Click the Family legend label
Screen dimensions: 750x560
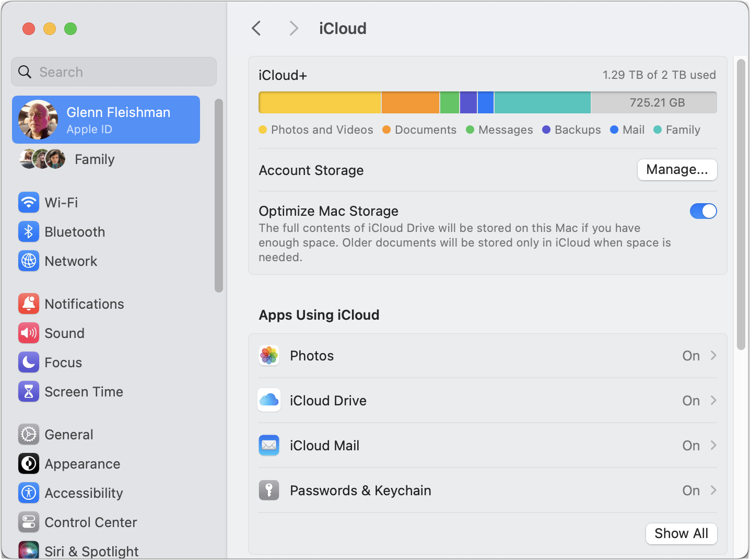tap(683, 130)
